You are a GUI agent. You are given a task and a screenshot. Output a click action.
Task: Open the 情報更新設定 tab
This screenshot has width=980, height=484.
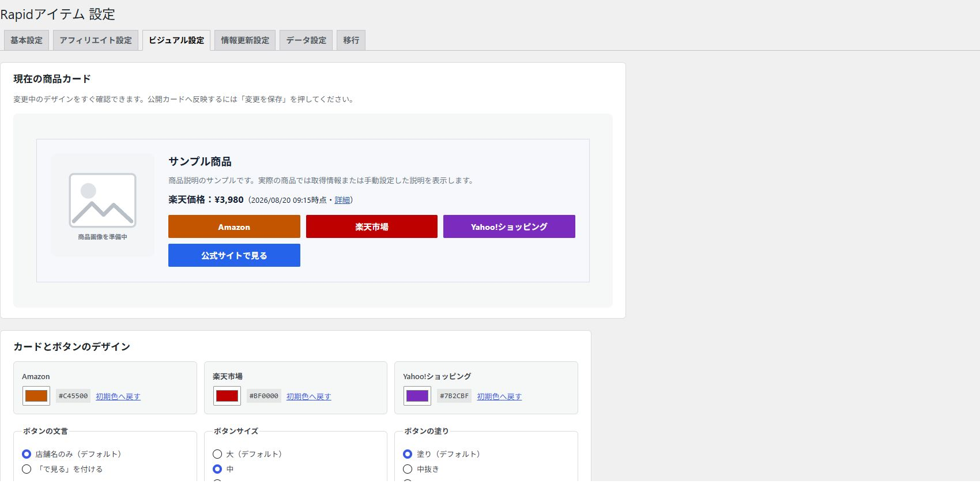[x=245, y=40]
